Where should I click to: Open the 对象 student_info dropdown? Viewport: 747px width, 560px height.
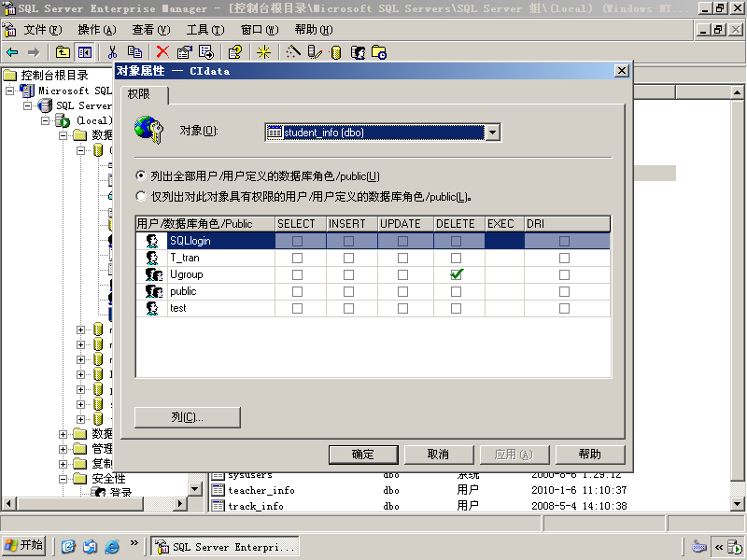(x=493, y=133)
